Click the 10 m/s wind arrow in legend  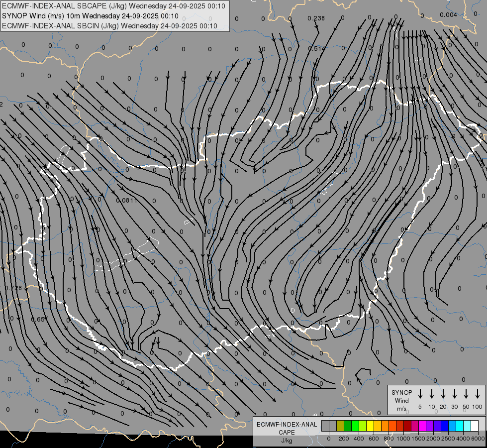431,394
